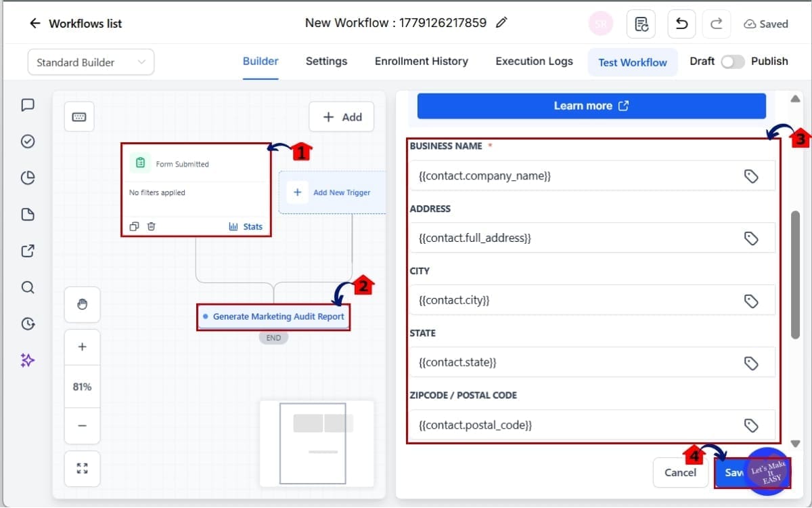Click the workflow title New Workflow : 1779126217859
This screenshot has height=508, width=812.
coord(396,22)
